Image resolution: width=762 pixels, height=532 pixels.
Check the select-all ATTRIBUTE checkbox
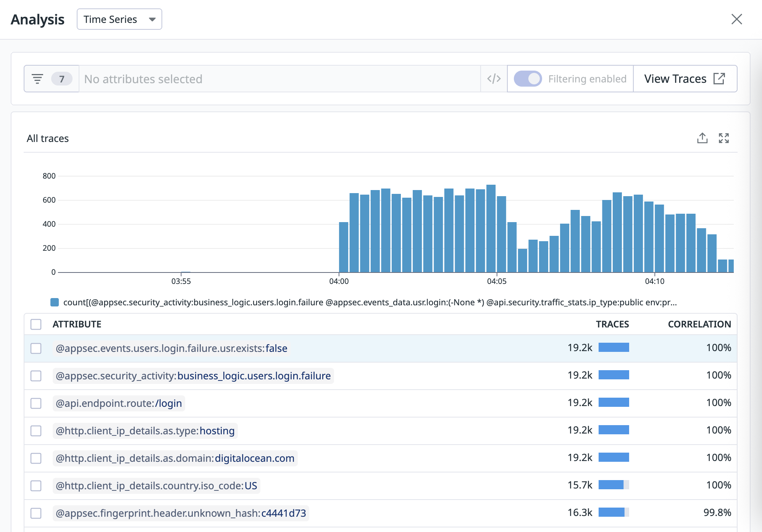tap(36, 324)
